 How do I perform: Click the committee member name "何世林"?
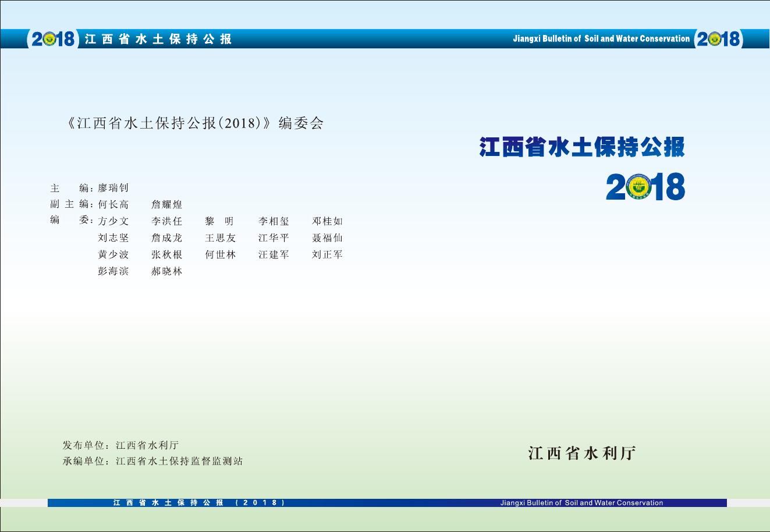point(220,254)
